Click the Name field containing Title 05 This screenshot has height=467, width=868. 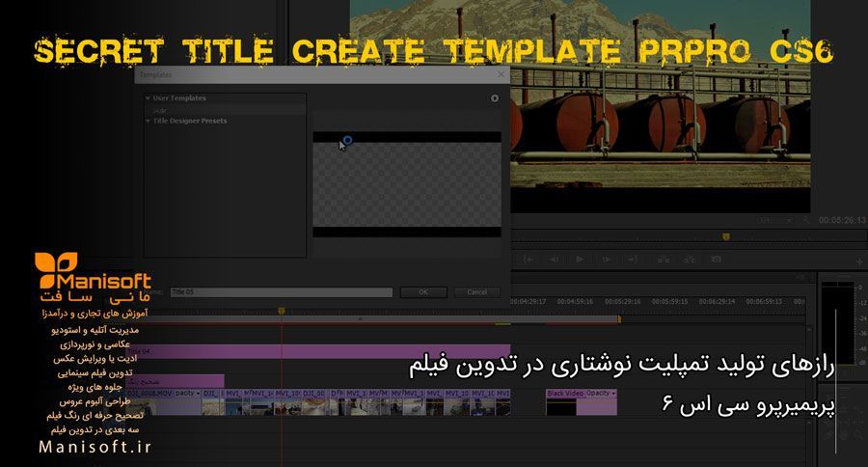[x=282, y=292]
